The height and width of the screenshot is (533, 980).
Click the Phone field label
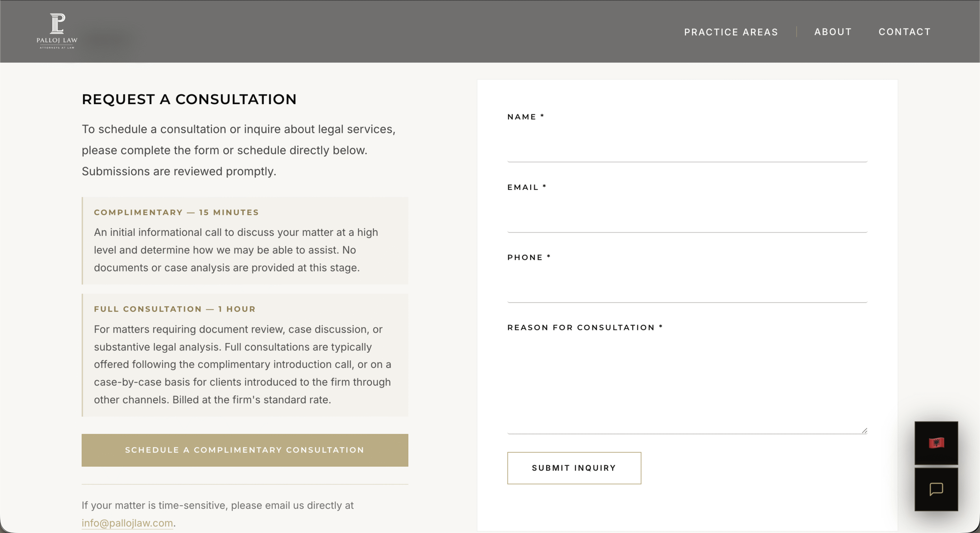pos(525,257)
